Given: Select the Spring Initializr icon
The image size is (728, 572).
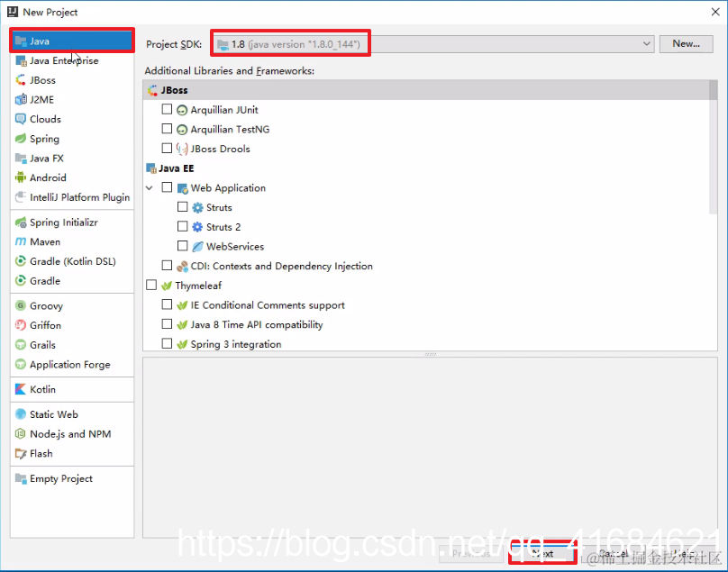Looking at the screenshot, I should click(21, 222).
